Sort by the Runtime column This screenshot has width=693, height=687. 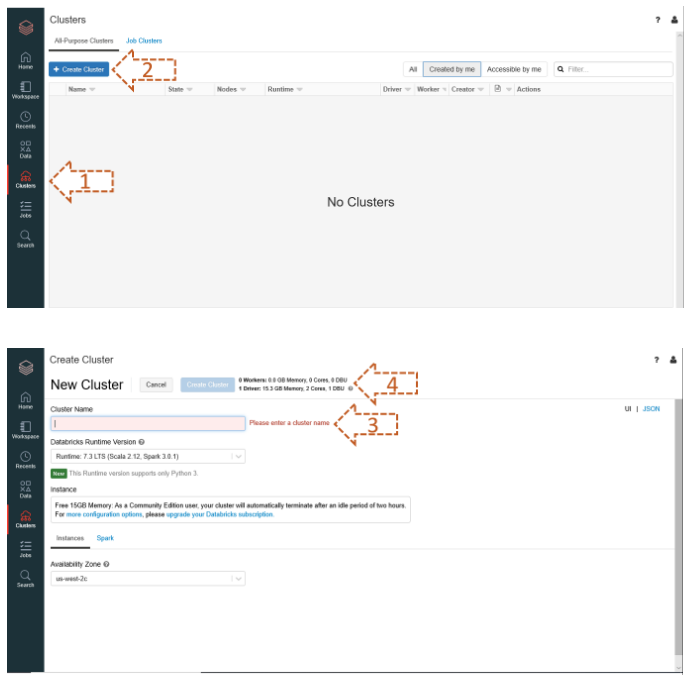pyautogui.click(x=285, y=89)
